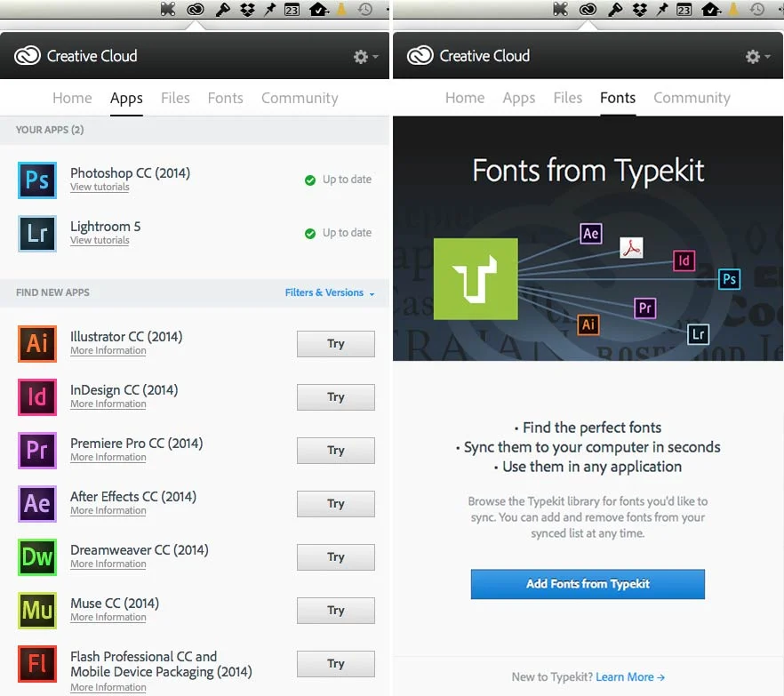Image resolution: width=784 pixels, height=696 pixels.
Task: Click the InDesign CC app icon
Action: 37,397
